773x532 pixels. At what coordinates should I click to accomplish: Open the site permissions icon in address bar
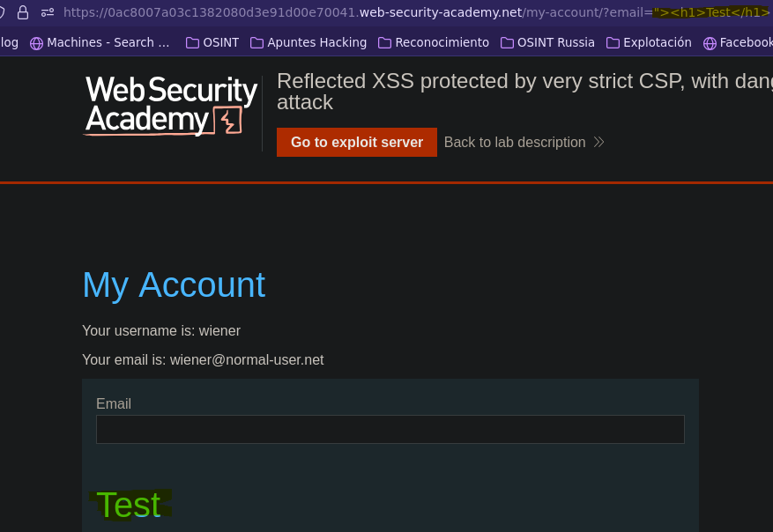point(48,12)
